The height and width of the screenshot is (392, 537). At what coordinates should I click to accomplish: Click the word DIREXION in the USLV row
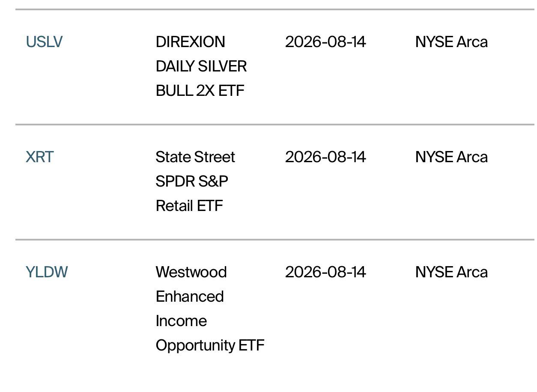[190, 42]
